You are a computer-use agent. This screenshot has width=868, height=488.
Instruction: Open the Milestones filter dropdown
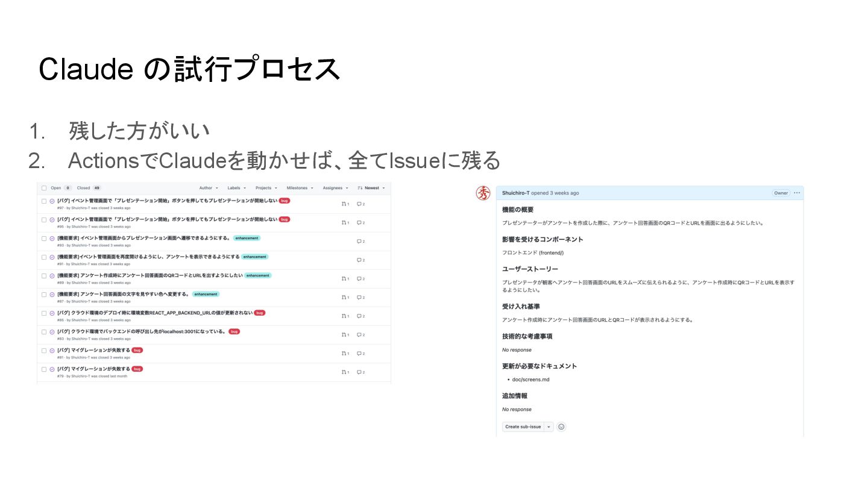click(x=300, y=188)
